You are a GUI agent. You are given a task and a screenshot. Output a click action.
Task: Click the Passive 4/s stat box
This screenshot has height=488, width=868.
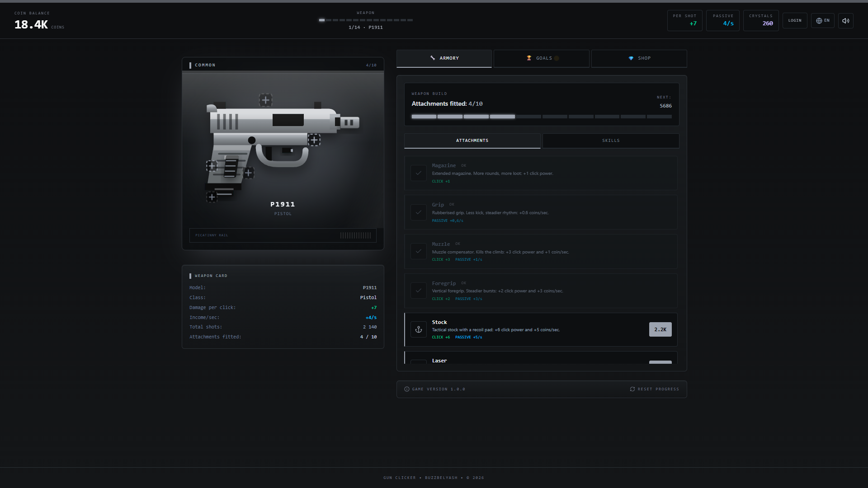(x=723, y=21)
